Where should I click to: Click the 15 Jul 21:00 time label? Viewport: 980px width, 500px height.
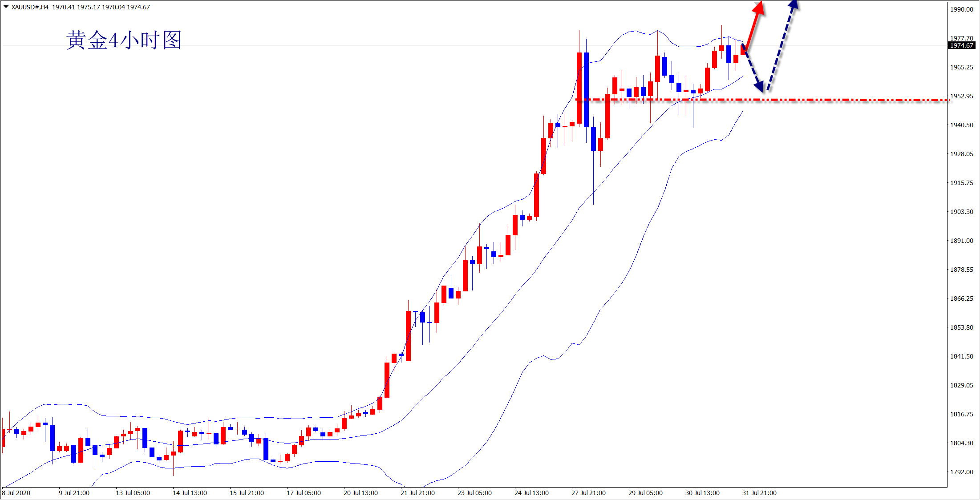(x=247, y=493)
